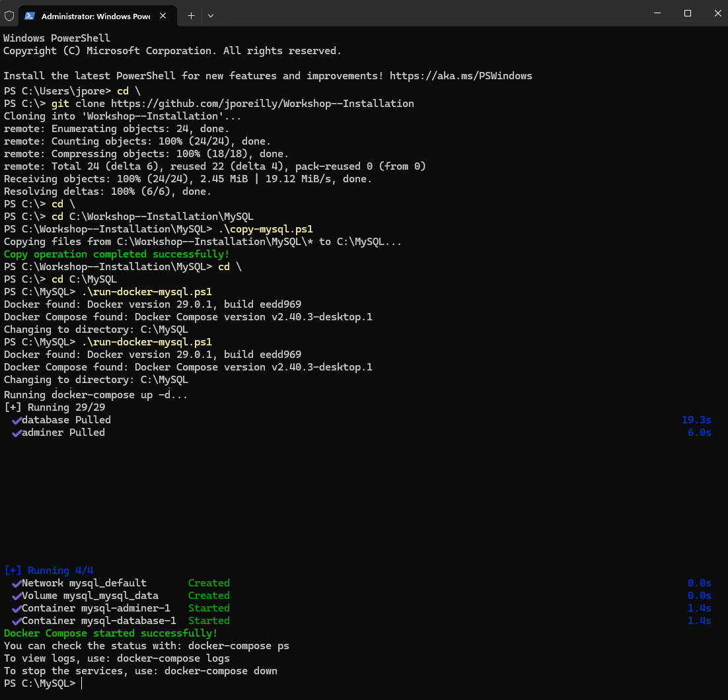Viewport: 728px width, 700px height.
Task: Click checkmark next to Container mysql-adminer-1
Action: click(17, 608)
